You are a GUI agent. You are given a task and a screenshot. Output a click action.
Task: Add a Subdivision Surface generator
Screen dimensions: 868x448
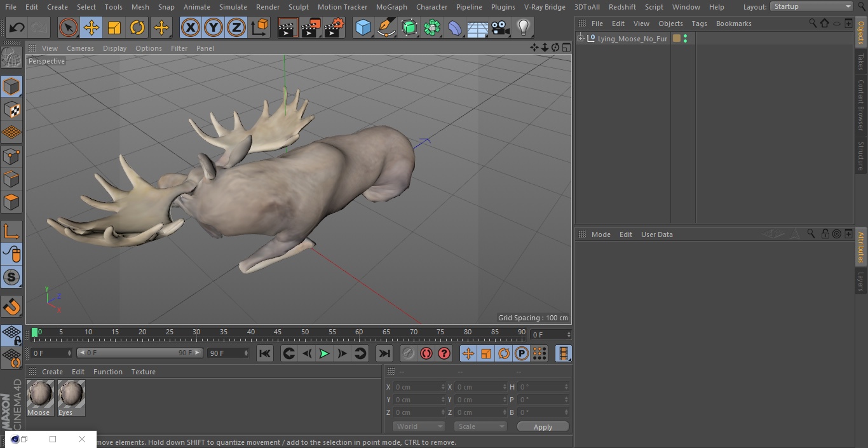pos(409,27)
